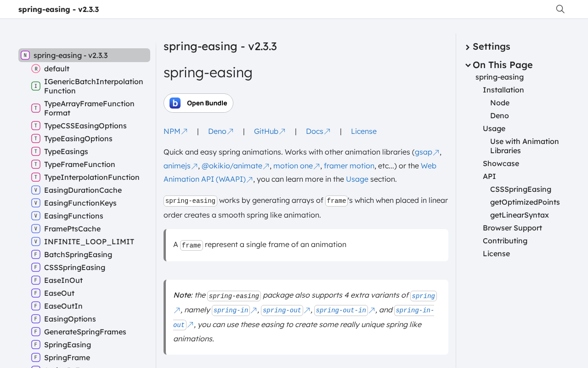This screenshot has height=368, width=588.
Task: Click the T icon next to TypeEasings
Action: point(36,151)
